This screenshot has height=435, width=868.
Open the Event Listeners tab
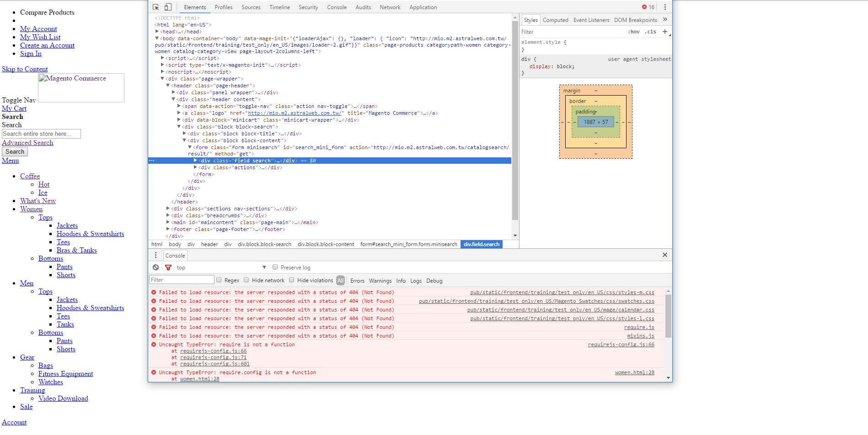(x=591, y=20)
